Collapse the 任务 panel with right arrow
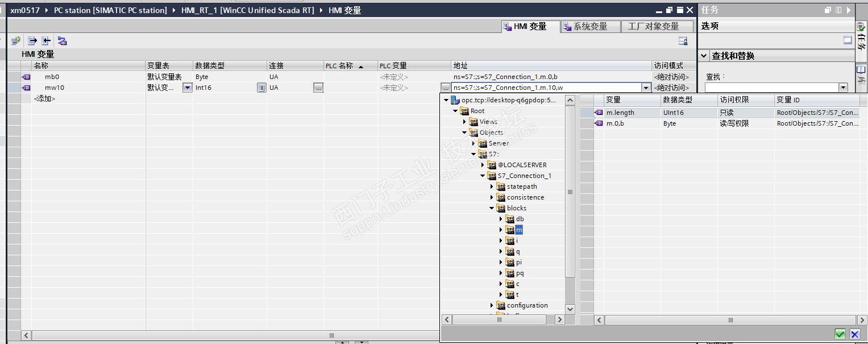Screen dimensions: 868x344 [x=848, y=10]
